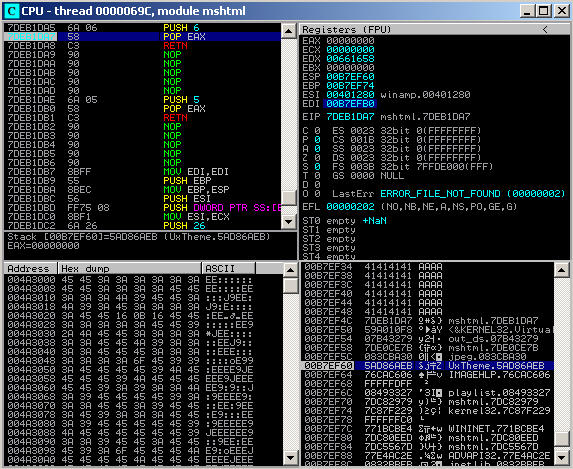Click disassembly pane scroll down arrow
This screenshot has width=573, height=469.
pyautogui.click(x=289, y=221)
